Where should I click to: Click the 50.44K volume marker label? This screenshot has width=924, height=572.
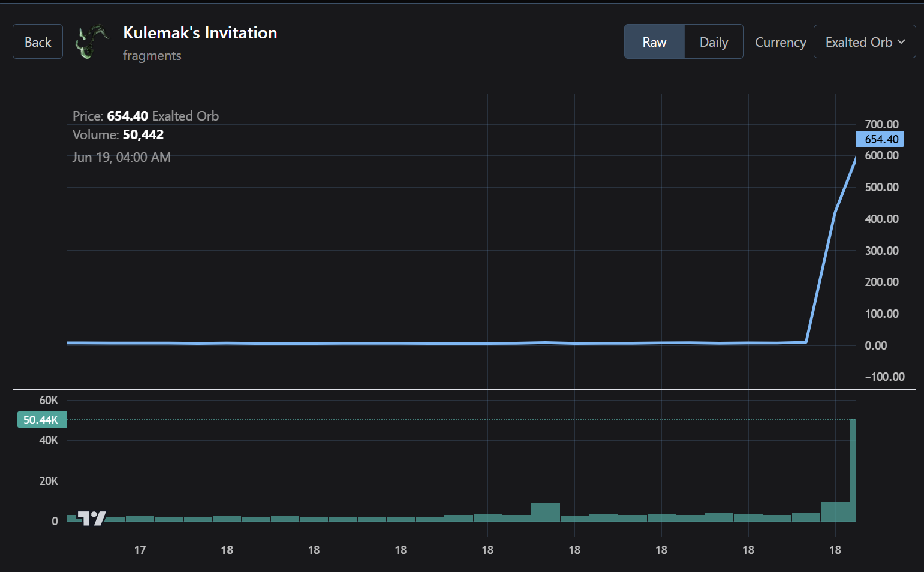41,420
